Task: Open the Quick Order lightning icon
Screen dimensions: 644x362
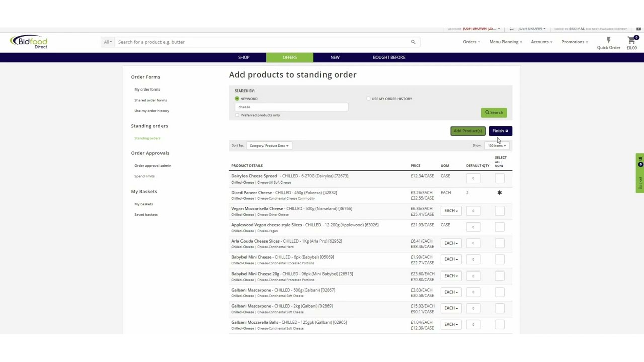Action: click(x=608, y=40)
